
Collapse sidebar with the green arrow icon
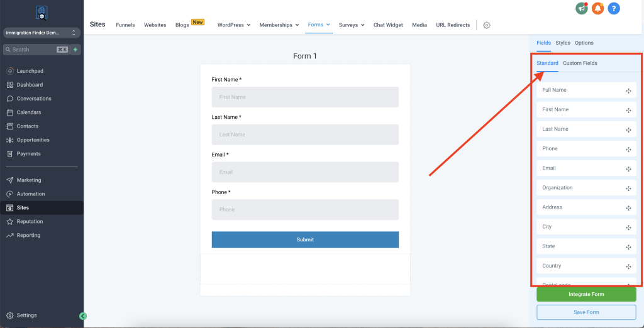(x=83, y=316)
